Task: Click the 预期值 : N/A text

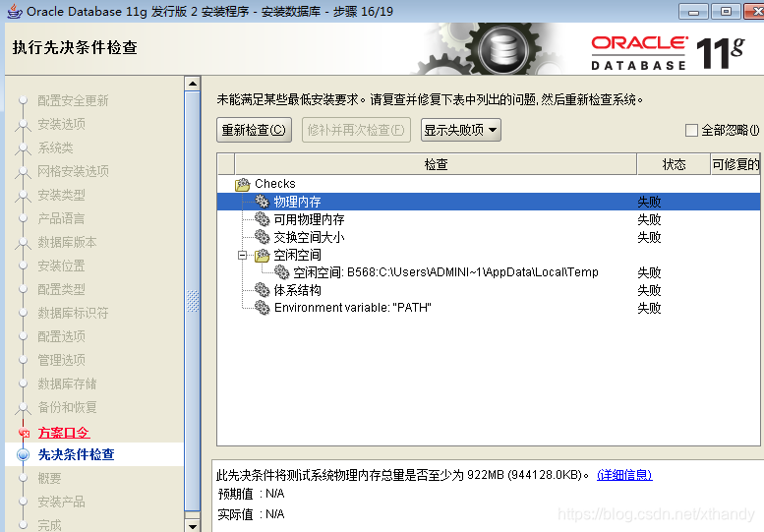Action: point(252,494)
